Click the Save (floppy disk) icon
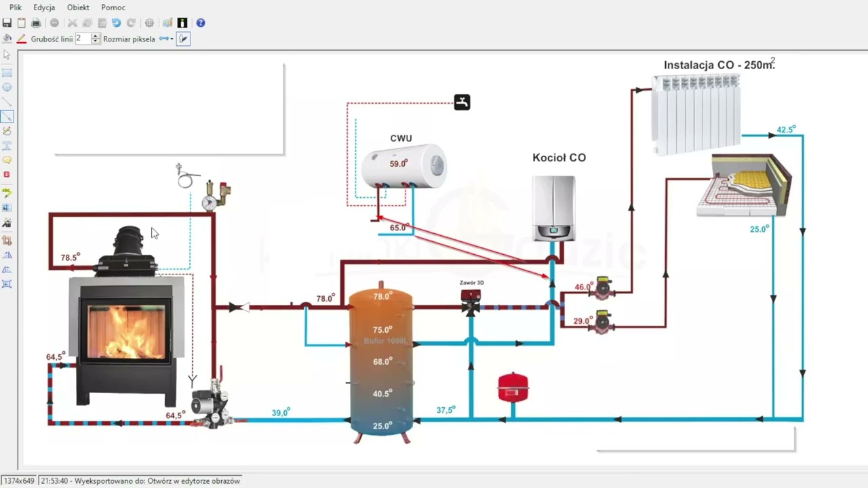The width and height of the screenshot is (868, 488). (x=7, y=23)
